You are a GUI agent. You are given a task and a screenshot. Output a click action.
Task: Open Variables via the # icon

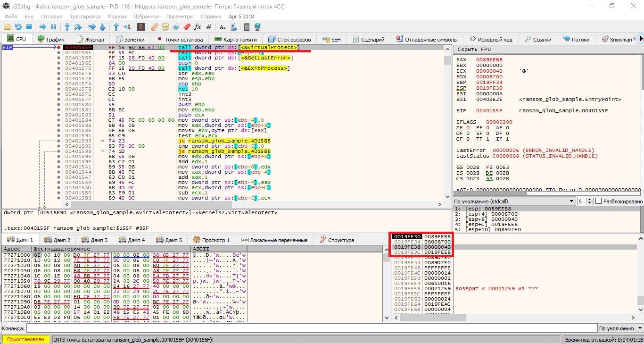[209, 27]
